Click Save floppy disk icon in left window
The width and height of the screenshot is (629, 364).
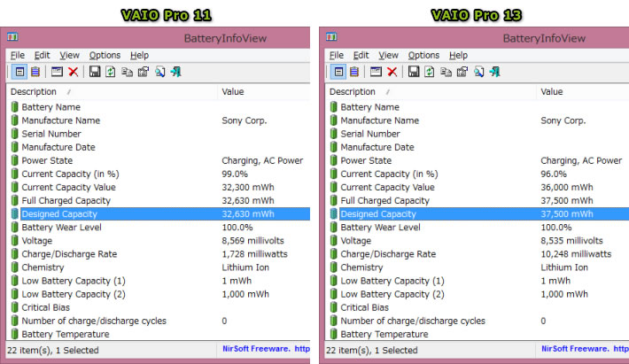[95, 72]
